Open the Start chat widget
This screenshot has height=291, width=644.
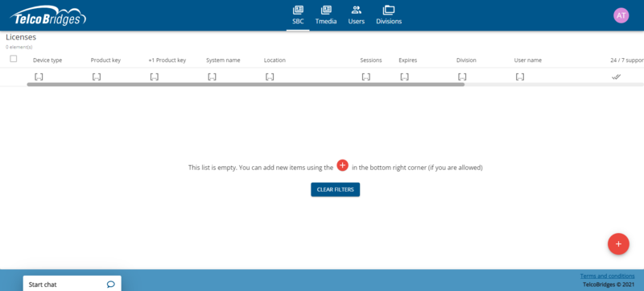click(72, 284)
